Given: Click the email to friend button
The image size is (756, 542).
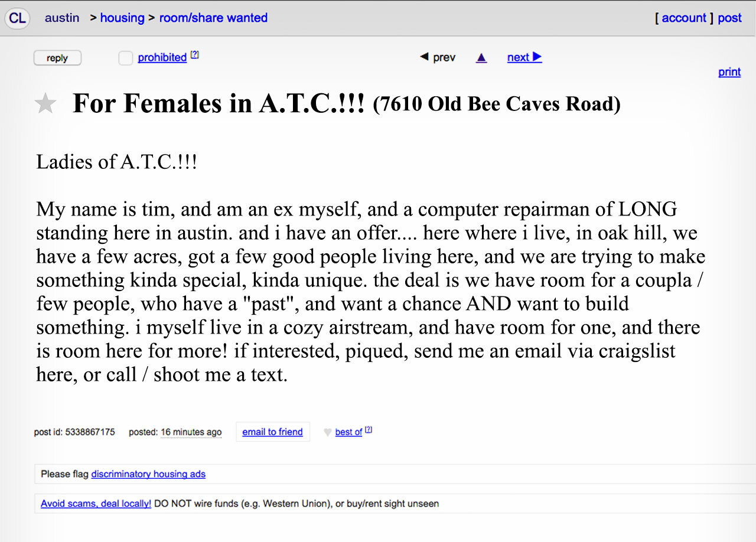Looking at the screenshot, I should [x=272, y=432].
